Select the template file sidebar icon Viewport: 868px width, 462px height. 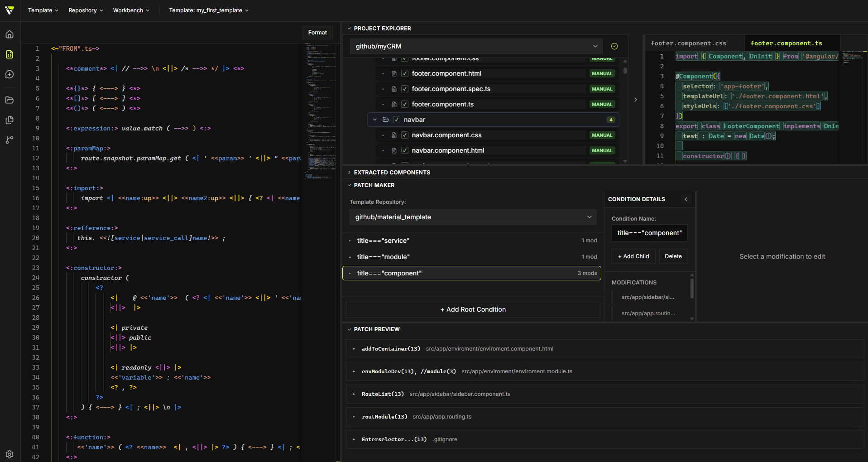coord(10,54)
